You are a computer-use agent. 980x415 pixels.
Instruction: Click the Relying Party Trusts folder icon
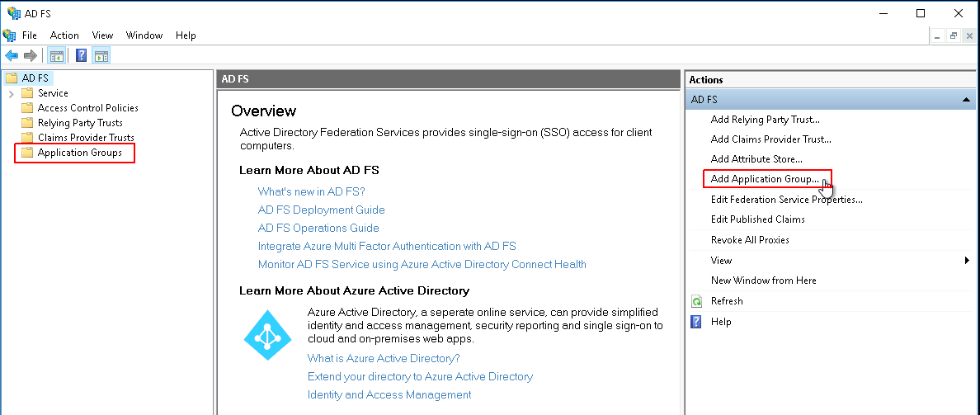27,122
